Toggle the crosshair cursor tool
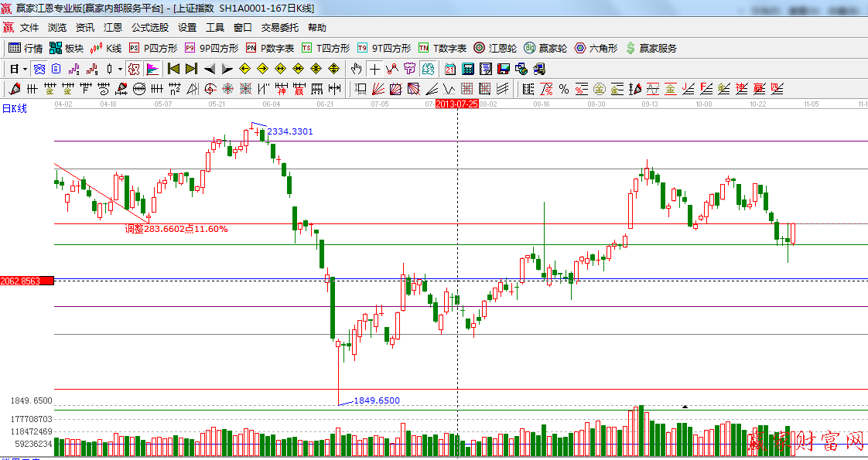 [x=374, y=69]
